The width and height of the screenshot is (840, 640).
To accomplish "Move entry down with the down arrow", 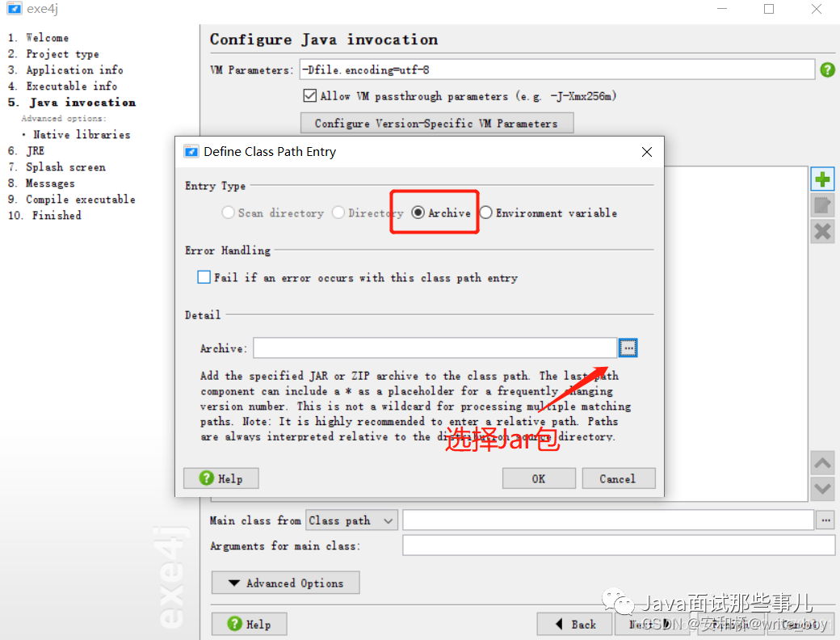I will [x=822, y=488].
